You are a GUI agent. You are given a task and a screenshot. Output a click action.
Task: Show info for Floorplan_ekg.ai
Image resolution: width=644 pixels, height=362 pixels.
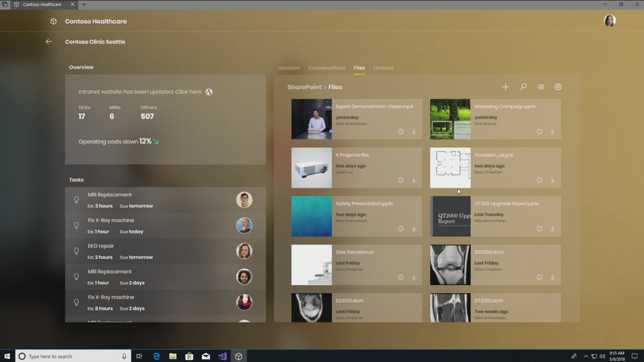click(x=539, y=180)
